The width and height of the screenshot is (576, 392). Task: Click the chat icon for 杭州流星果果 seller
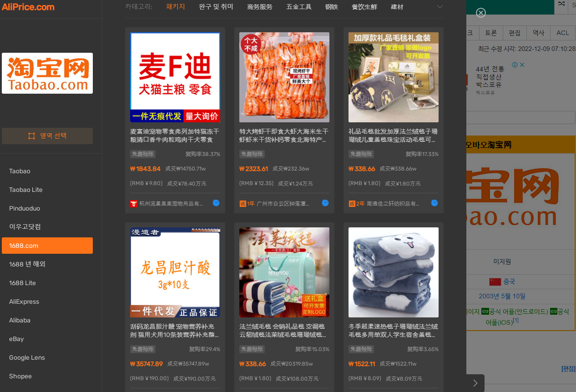[x=216, y=203]
